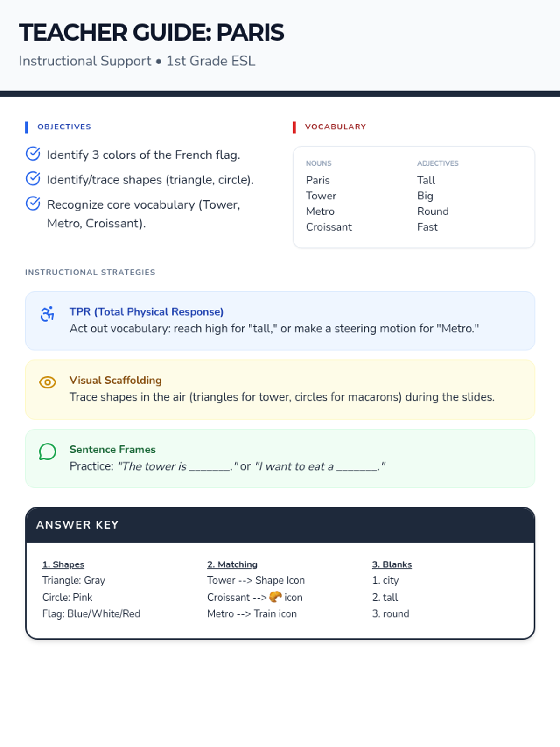Click the blue bar beside OBJECTIVES heading

pyautogui.click(x=27, y=127)
